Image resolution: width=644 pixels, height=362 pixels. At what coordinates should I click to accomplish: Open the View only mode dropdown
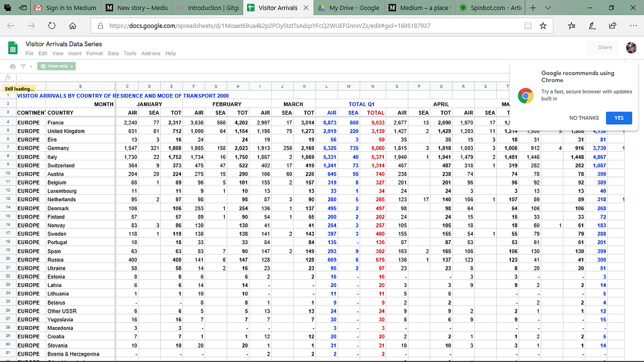pyautogui.click(x=56, y=66)
